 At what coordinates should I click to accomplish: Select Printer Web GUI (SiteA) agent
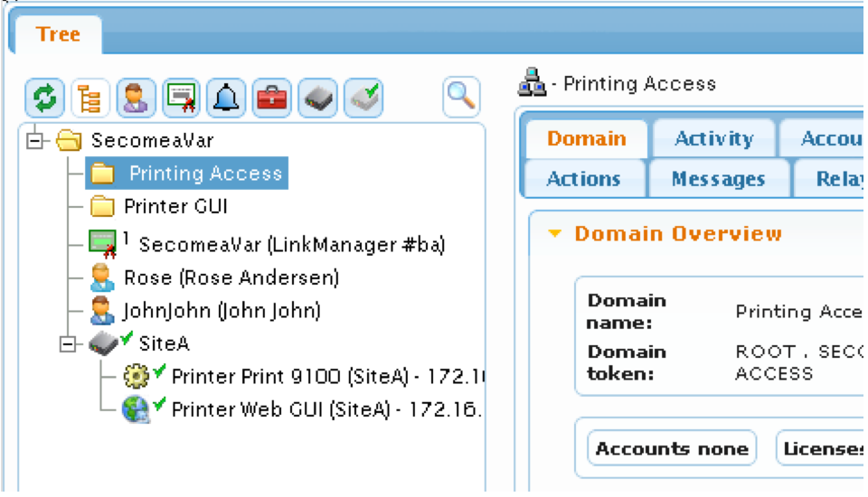pos(326,409)
